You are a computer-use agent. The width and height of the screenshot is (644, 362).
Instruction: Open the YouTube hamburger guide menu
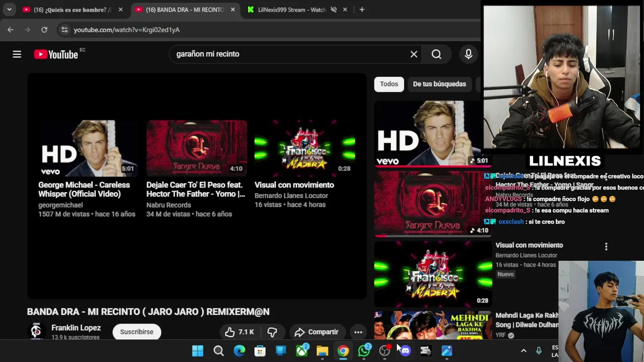pos(17,54)
